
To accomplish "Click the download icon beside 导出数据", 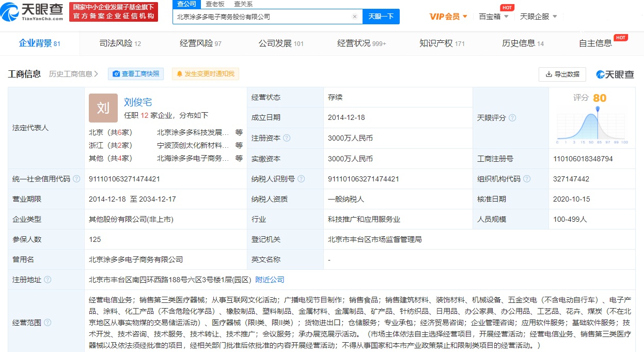I will tap(548, 74).
